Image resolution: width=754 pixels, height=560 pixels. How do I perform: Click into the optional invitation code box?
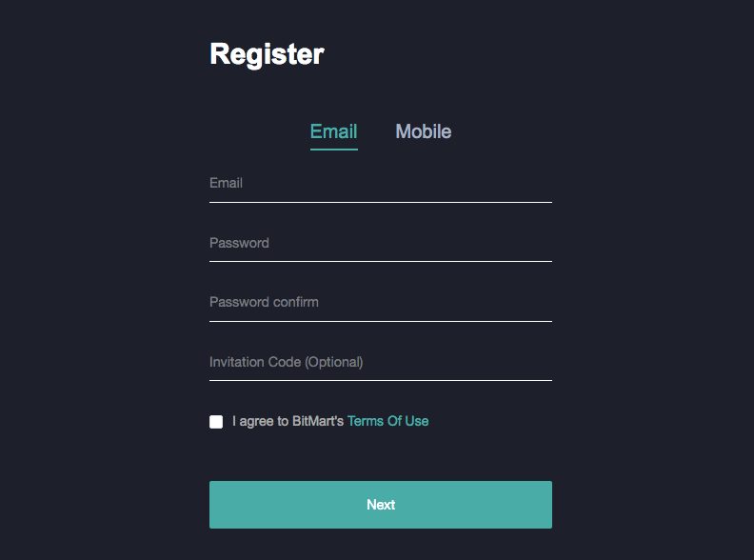point(380,362)
